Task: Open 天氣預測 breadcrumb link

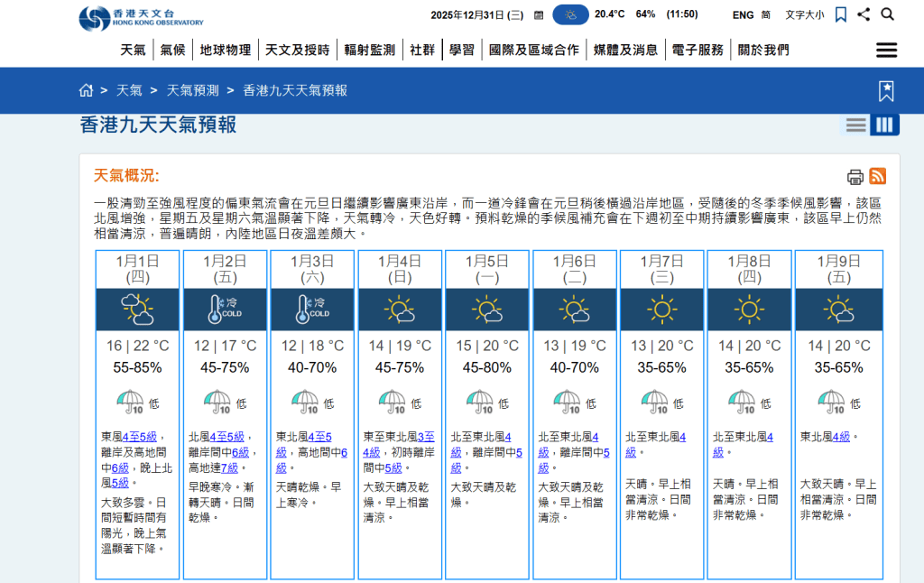Action: click(193, 90)
